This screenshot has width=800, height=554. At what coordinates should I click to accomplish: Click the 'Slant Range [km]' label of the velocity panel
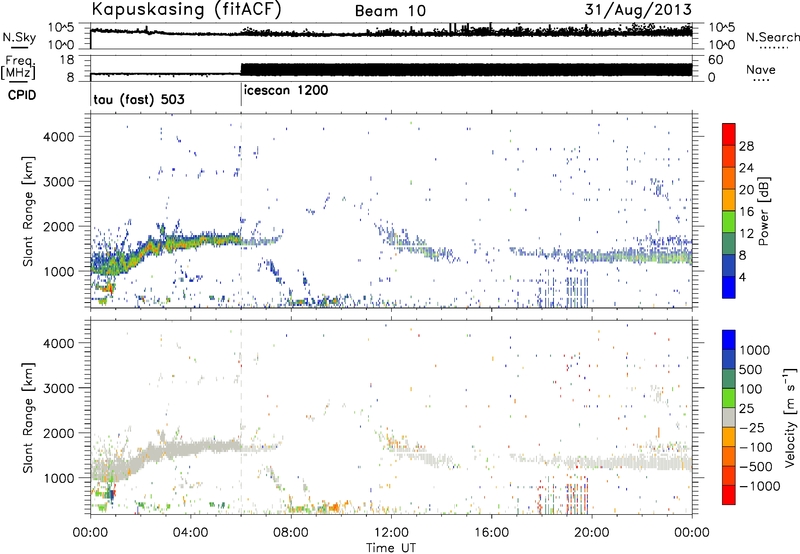click(28, 417)
